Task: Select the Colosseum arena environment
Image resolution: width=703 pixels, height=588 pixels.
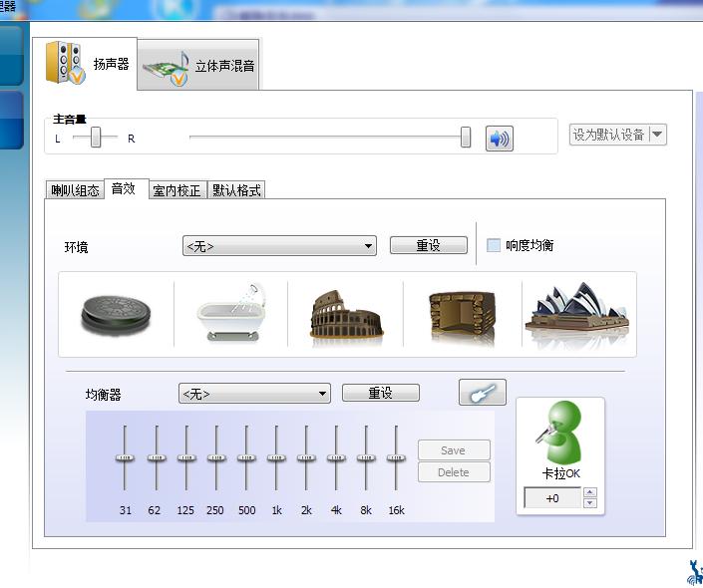Action: [x=346, y=314]
